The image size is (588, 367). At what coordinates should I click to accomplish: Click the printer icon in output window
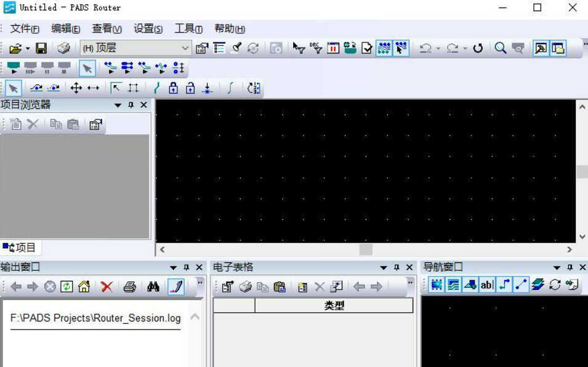pyautogui.click(x=130, y=287)
